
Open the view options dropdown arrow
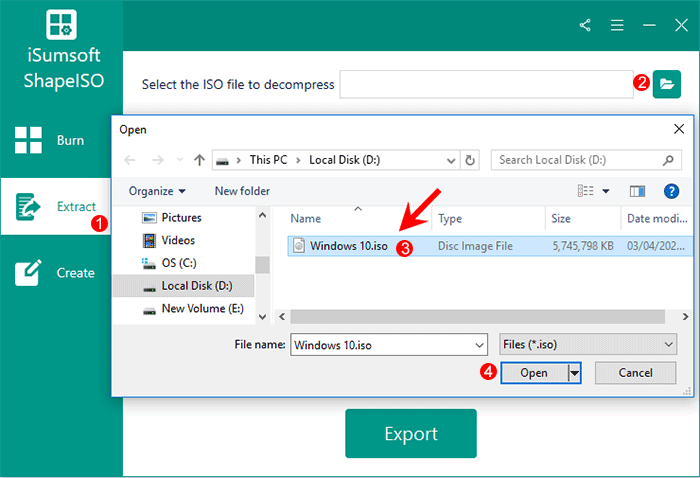(606, 191)
